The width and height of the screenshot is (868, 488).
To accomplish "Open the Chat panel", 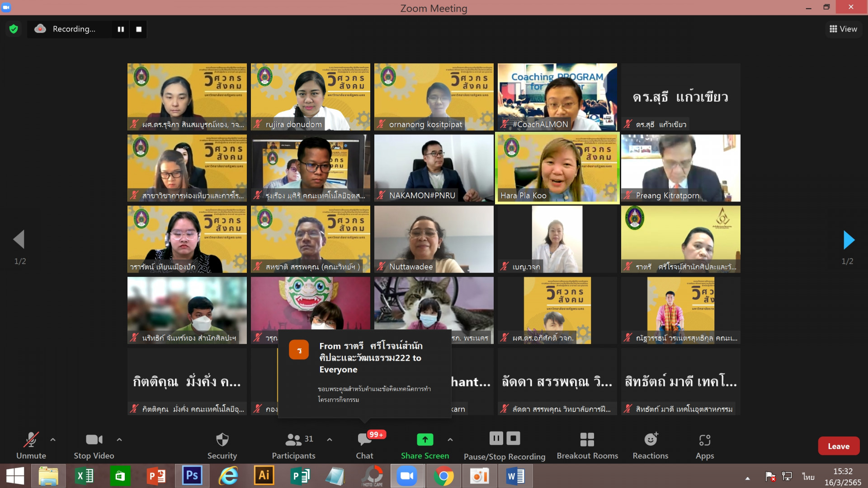I will [x=364, y=445].
